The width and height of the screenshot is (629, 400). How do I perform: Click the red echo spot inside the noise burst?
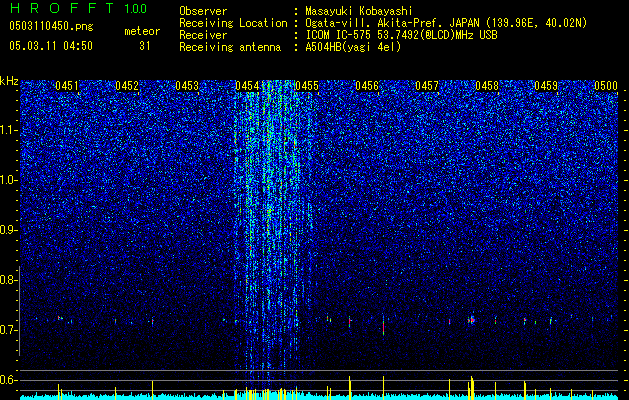pyautogui.click(x=251, y=248)
